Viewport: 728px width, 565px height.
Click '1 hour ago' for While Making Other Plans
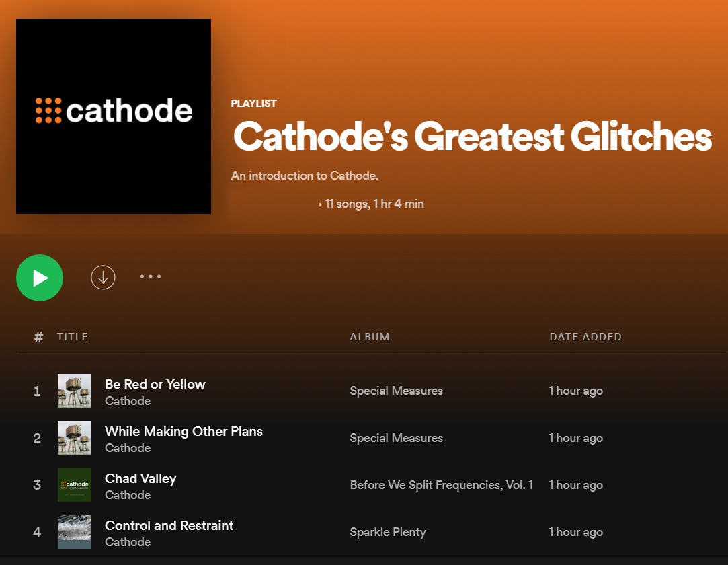(575, 438)
